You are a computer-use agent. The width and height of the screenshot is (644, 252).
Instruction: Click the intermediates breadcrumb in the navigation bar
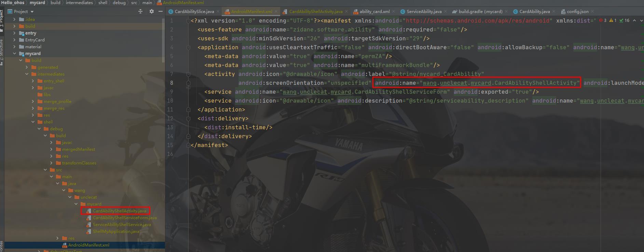[79, 2]
